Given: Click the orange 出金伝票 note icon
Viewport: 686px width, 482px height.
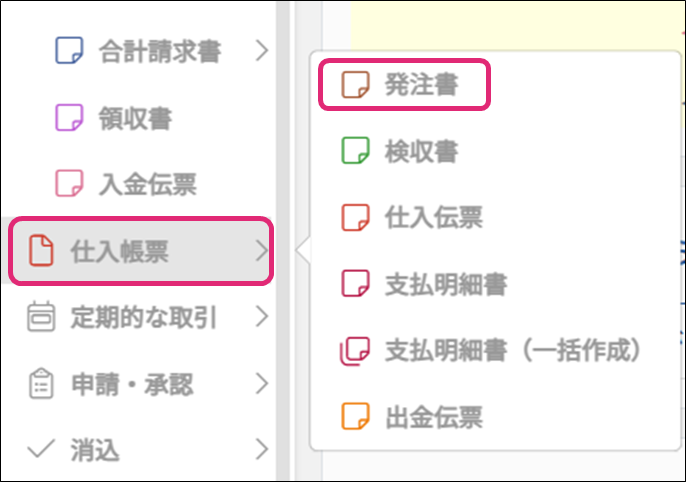Looking at the screenshot, I should pyautogui.click(x=355, y=416).
